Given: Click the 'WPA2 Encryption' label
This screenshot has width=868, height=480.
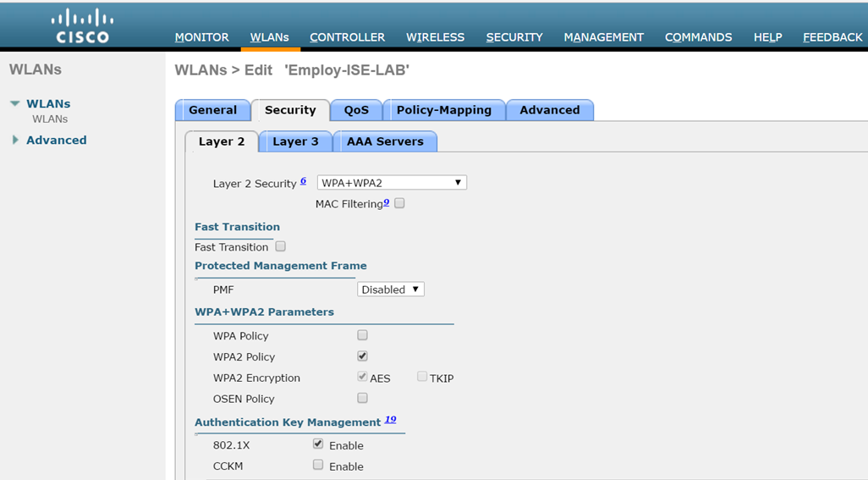Looking at the screenshot, I should (257, 378).
